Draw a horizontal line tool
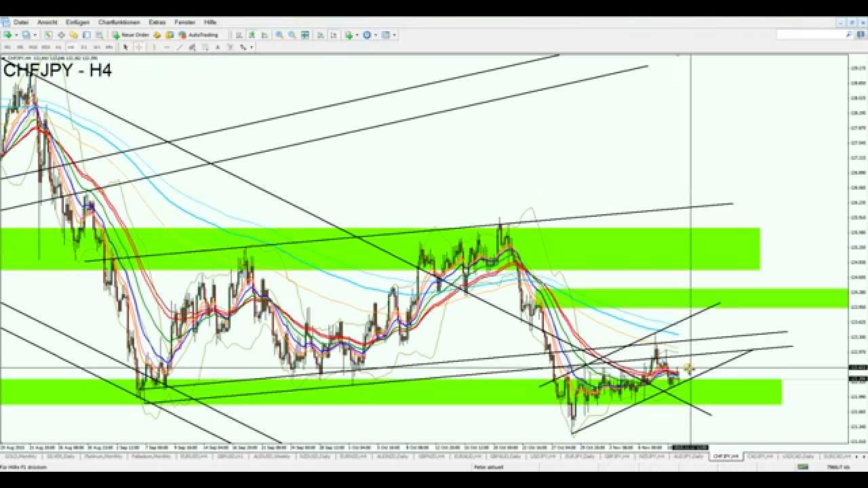Screen dimensions: 868x488 (x=167, y=47)
